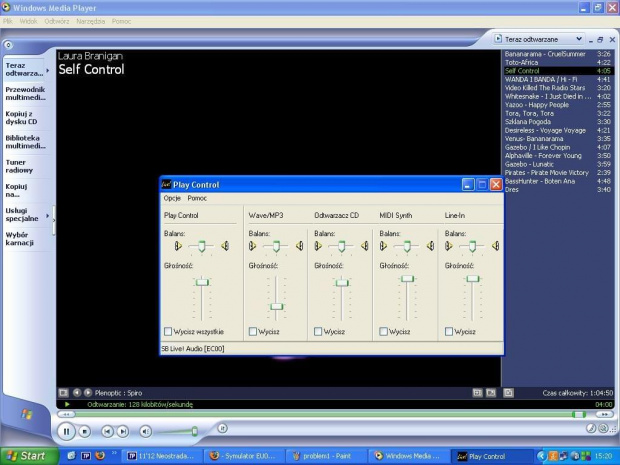Check Wycisz under Line-In
This screenshot has height=465, width=620.
click(449, 331)
